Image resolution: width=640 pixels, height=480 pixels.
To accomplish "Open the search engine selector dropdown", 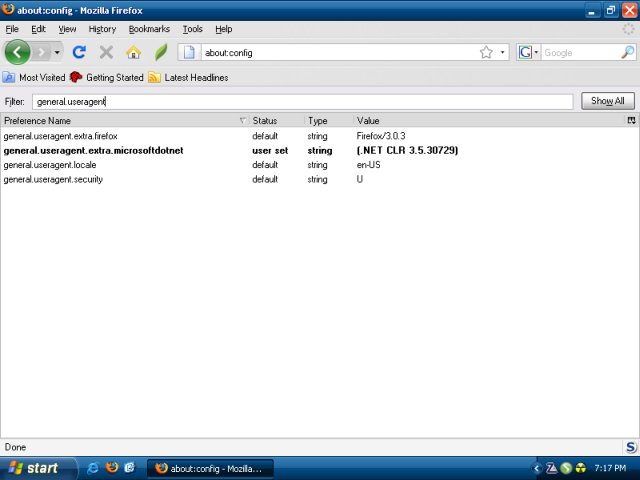I will 529,52.
